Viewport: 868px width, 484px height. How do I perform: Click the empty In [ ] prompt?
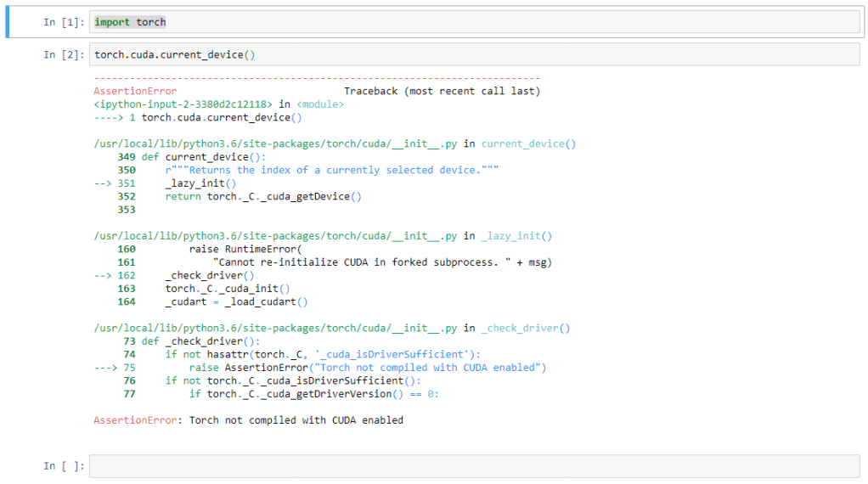[x=64, y=465]
